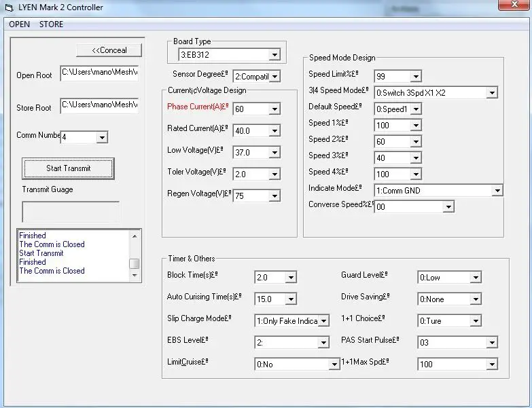Open the Comm Number dropdown
The image size is (532, 408).
(102, 137)
